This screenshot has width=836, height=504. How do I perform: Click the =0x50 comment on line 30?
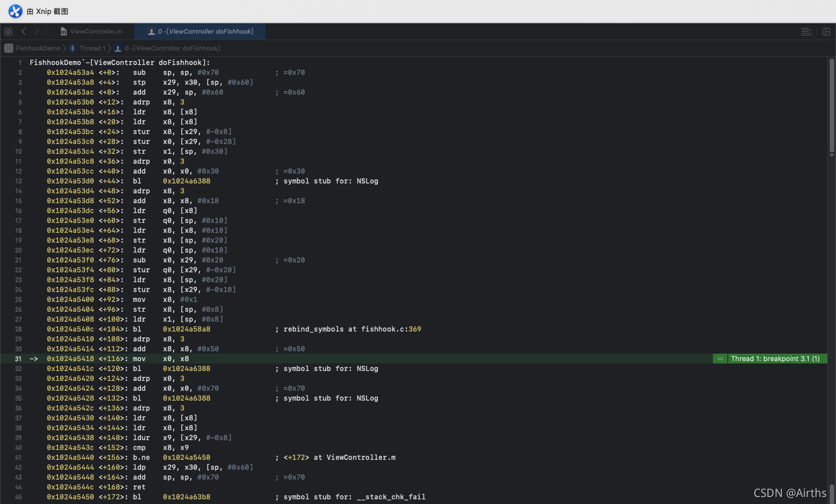[290, 349]
